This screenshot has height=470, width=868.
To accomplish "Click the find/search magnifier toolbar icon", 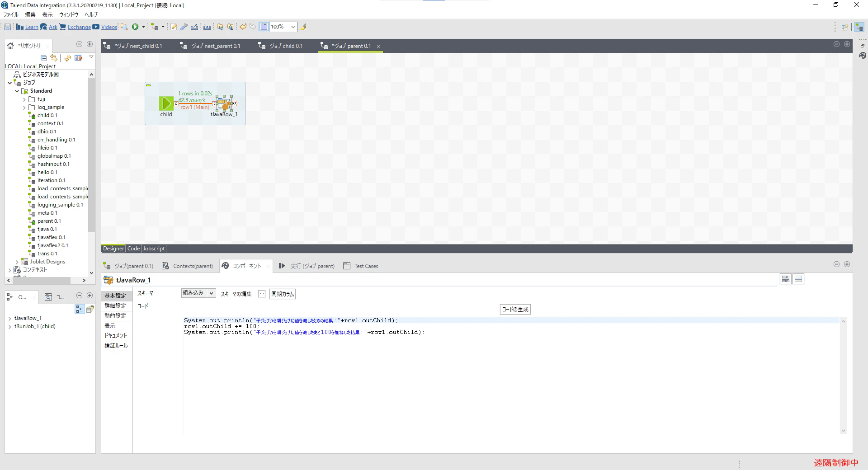I will click(124, 27).
